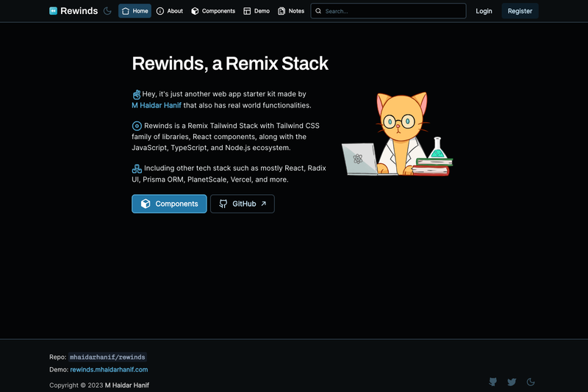Click the Login link
The height and width of the screenshot is (392, 588).
pos(484,11)
